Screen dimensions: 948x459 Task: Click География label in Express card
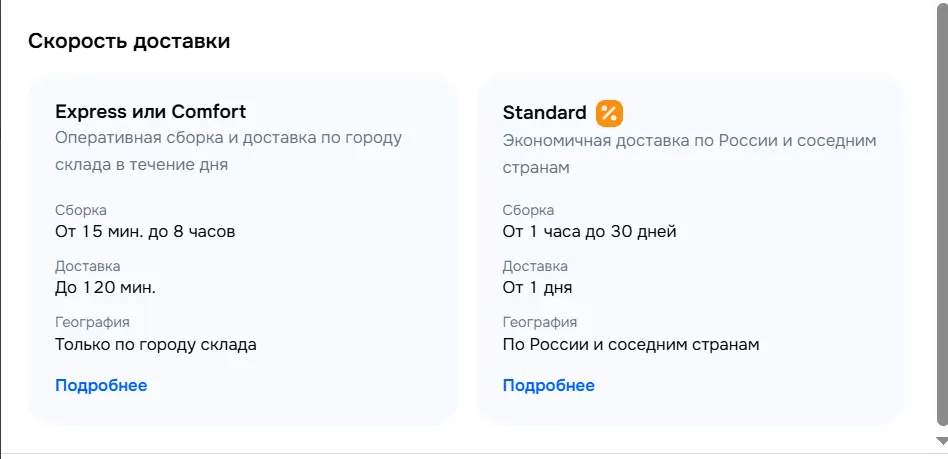[92, 322]
